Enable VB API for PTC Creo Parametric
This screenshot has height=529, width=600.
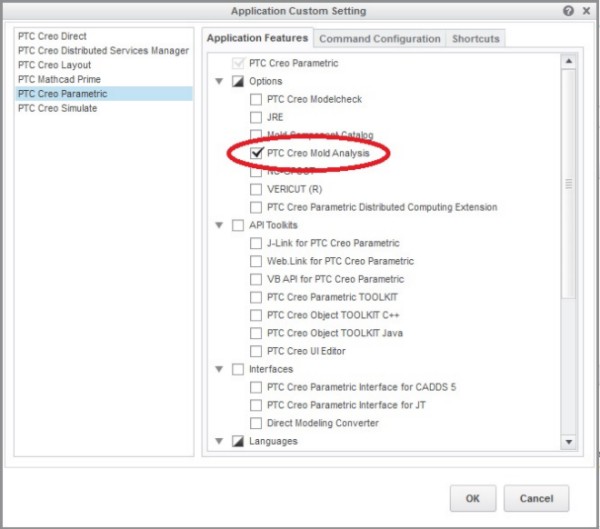click(256, 279)
